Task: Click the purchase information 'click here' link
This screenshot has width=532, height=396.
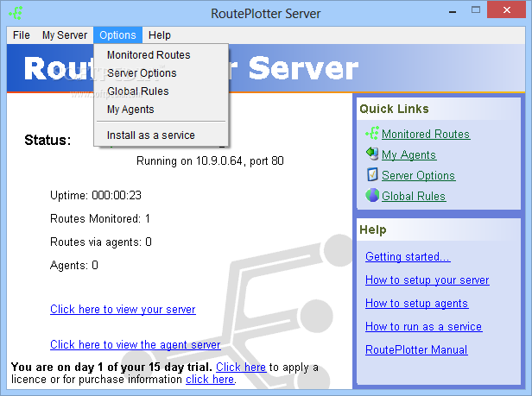Action: point(210,379)
